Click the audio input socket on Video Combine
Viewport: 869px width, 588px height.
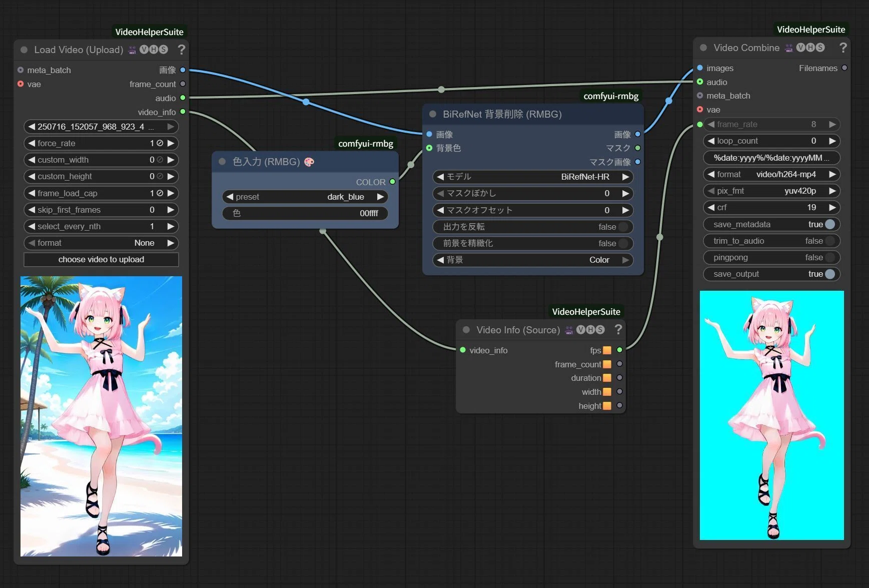click(x=700, y=82)
